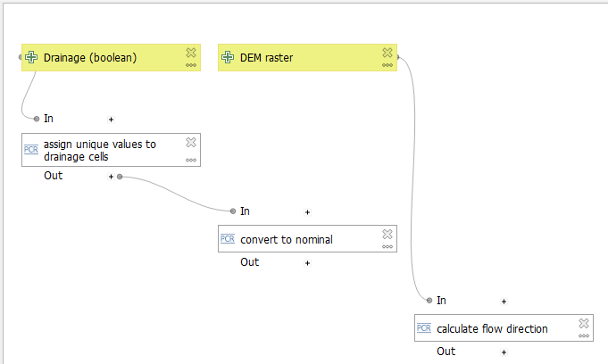Screen dimensions: 608x364
Task: Open ellipsis options for assign unique values
Action: [x=191, y=160]
